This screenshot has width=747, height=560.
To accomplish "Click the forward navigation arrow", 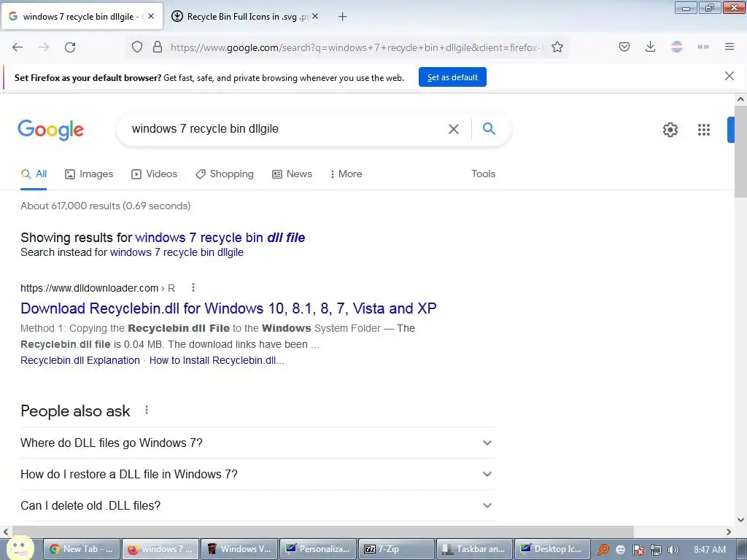I will click(x=44, y=47).
